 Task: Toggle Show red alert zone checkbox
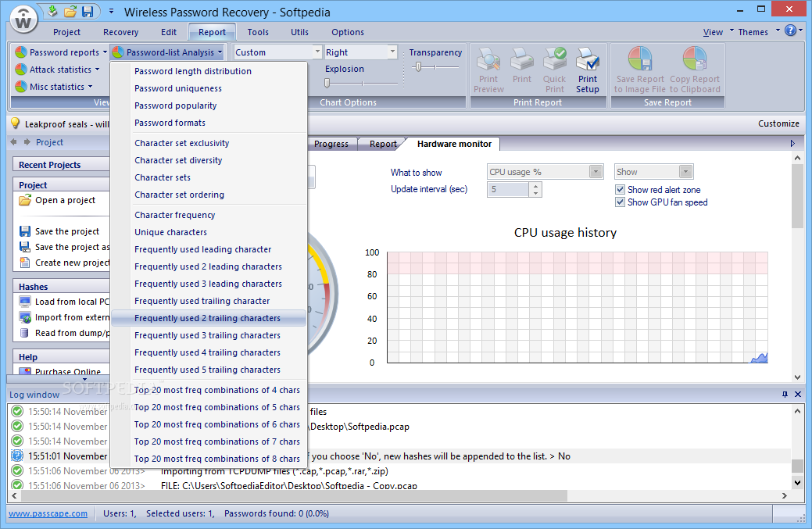point(620,189)
